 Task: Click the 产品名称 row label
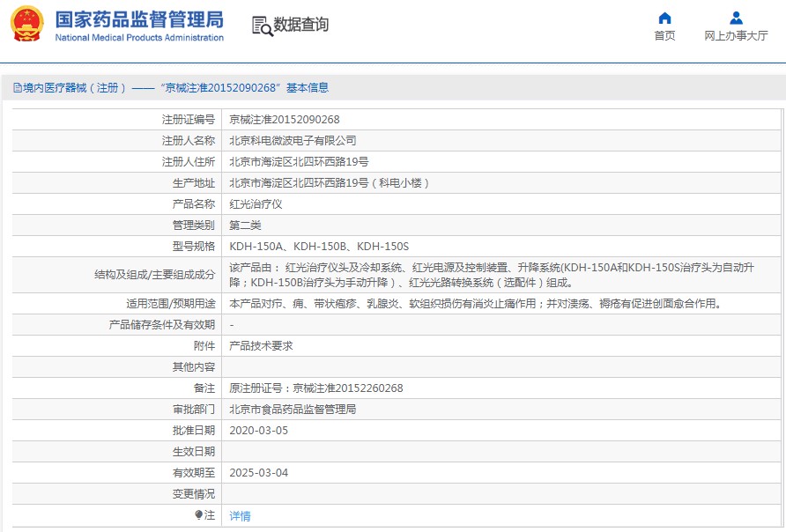coord(194,204)
